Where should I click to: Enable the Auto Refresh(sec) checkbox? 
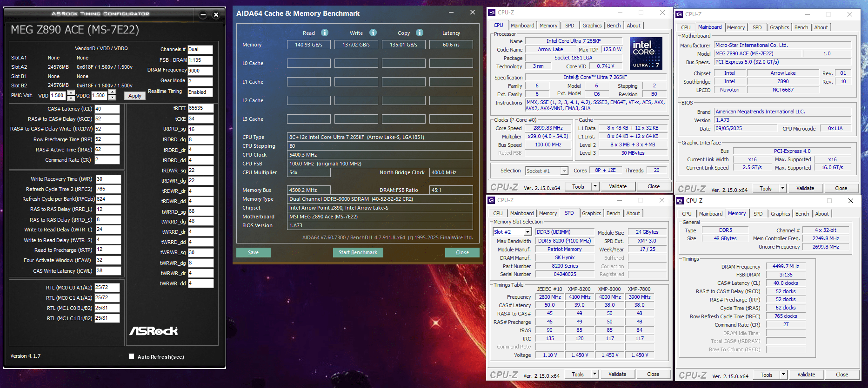(131, 356)
